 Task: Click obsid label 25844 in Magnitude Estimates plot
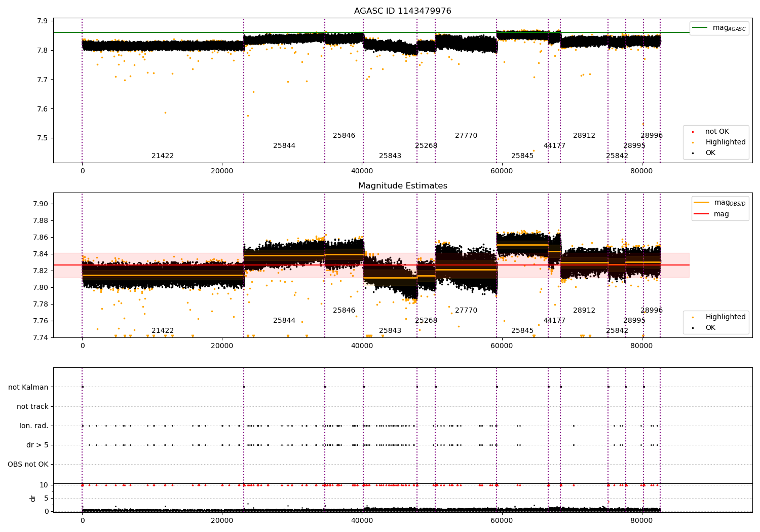click(284, 321)
